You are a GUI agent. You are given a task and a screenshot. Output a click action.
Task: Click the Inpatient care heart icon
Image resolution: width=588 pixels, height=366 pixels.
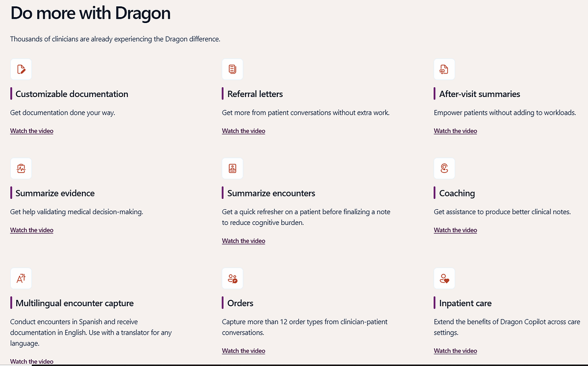pyautogui.click(x=444, y=279)
